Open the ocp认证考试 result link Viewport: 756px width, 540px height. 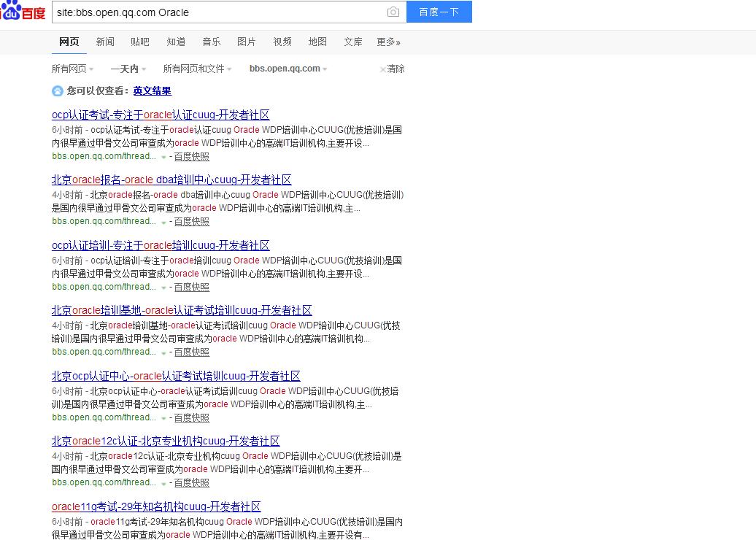[160, 115]
